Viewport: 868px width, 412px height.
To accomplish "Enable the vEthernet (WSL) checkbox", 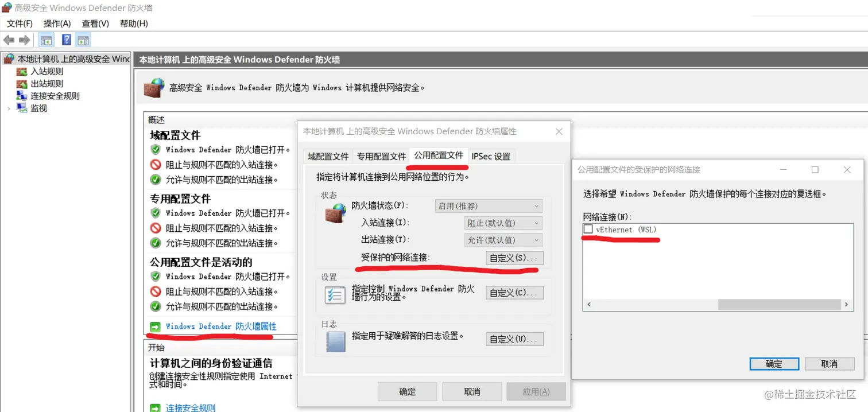I will click(x=588, y=229).
